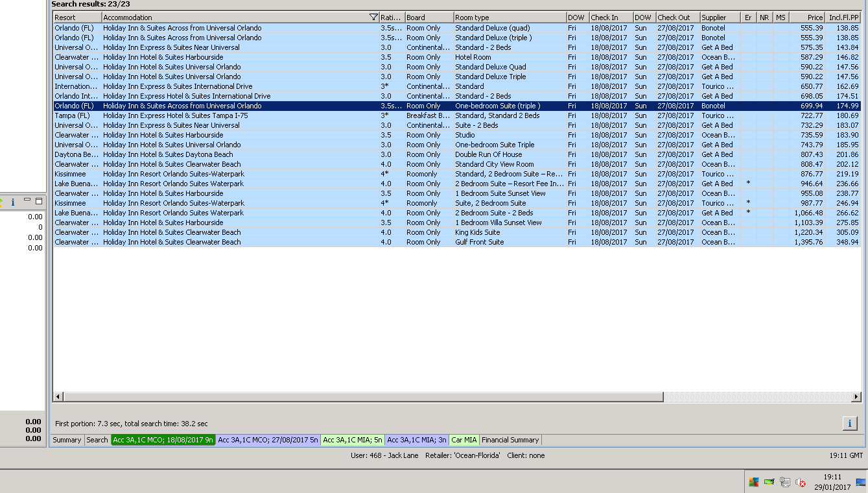
Task: Click the Suite - 2 Beds room type cell
Action: click(x=510, y=125)
